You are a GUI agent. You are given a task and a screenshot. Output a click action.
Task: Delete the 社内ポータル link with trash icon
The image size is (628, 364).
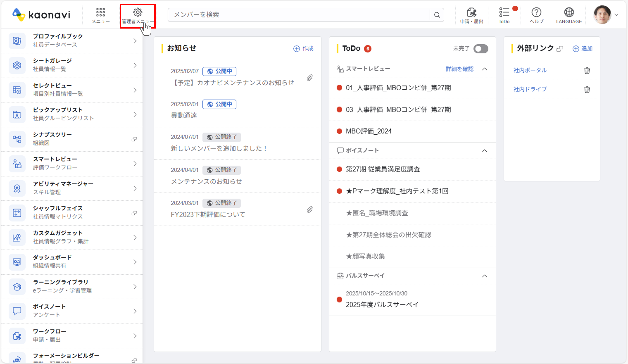click(587, 71)
